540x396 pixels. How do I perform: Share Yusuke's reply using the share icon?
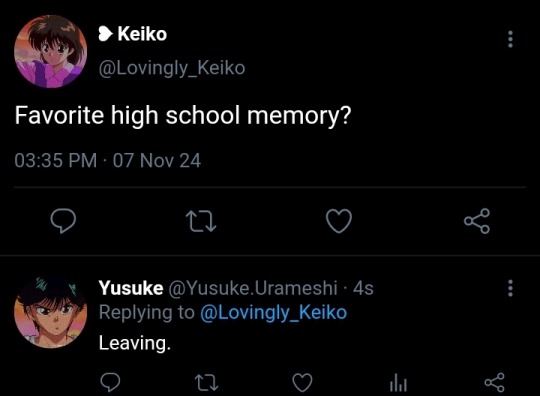(495, 383)
